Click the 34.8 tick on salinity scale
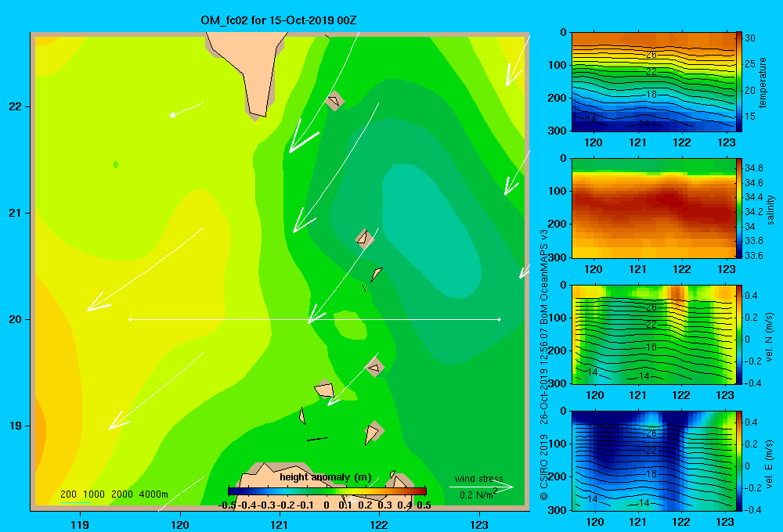The image size is (783, 532). (754, 168)
